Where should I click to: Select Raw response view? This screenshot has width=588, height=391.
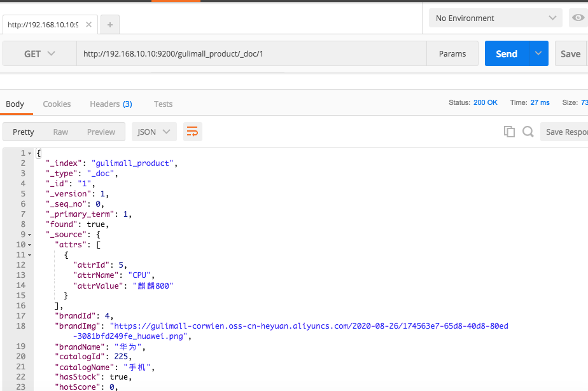tap(60, 132)
